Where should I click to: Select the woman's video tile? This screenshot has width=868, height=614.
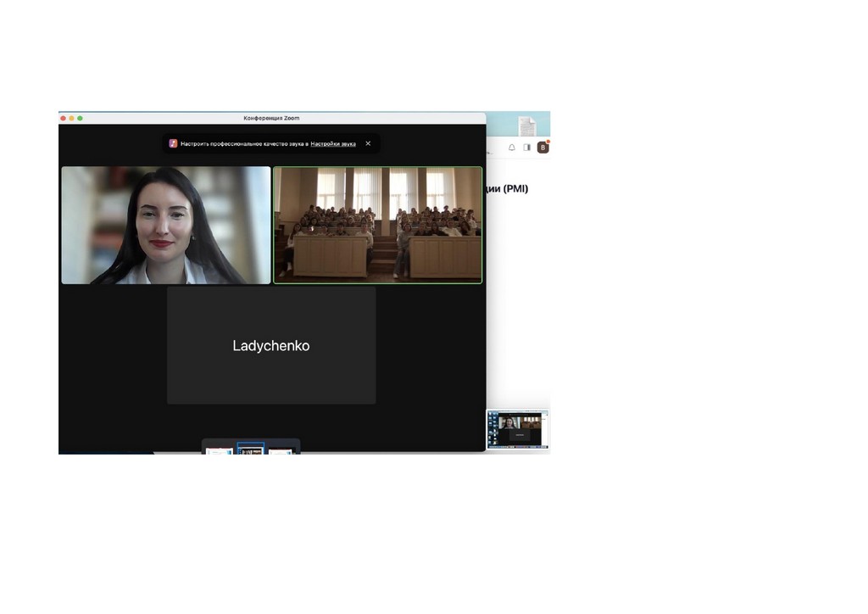(166, 225)
